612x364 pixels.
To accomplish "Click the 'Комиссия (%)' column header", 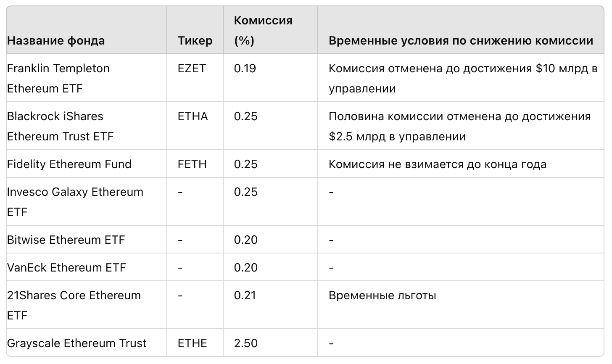I will 263,30.
